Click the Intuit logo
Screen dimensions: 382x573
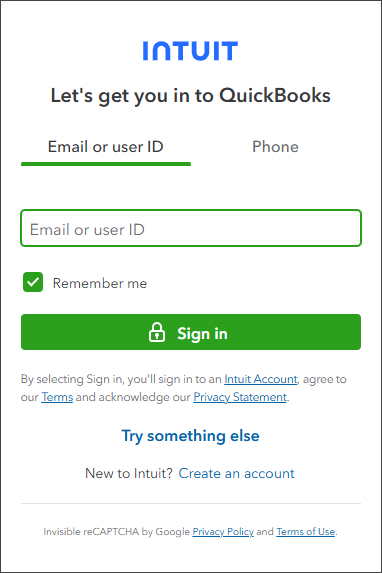pos(190,51)
